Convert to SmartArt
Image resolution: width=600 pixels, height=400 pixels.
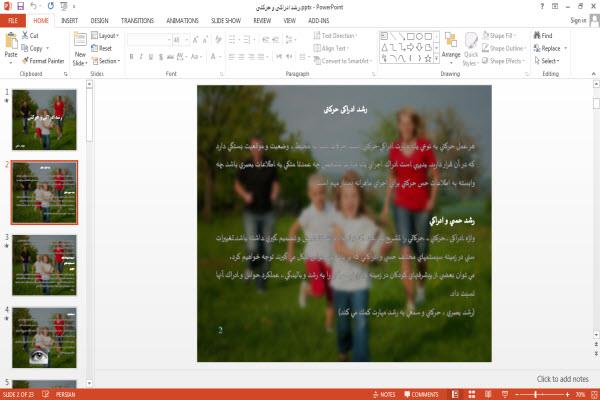(342, 61)
